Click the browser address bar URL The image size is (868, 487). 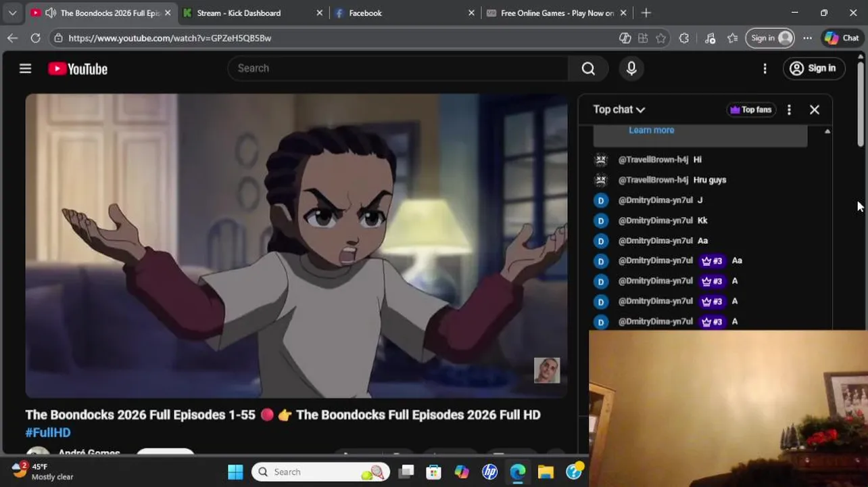(170, 38)
